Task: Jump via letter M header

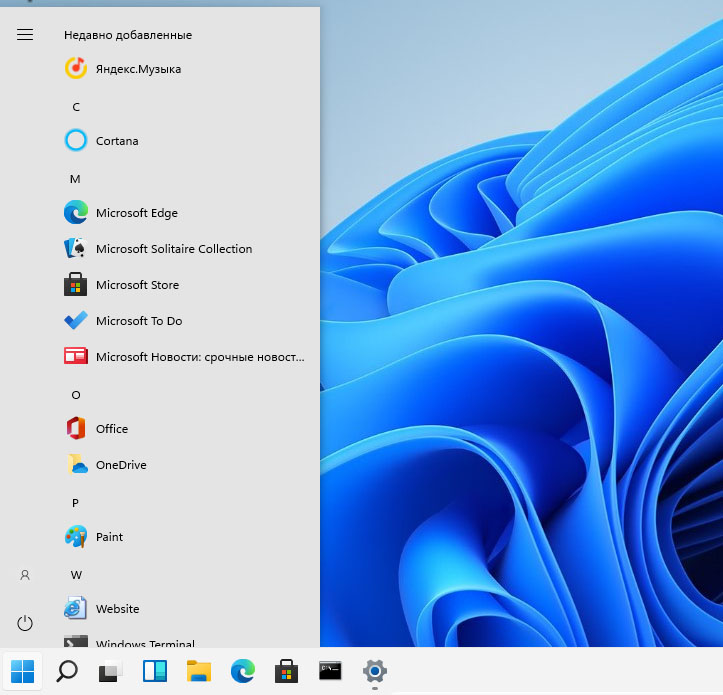Action: click(75, 179)
